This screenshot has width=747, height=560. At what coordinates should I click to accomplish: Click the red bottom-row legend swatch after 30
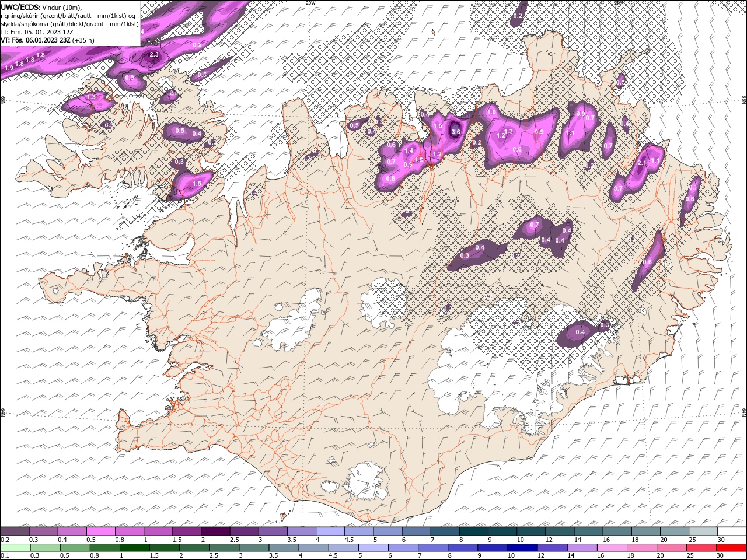(732, 548)
